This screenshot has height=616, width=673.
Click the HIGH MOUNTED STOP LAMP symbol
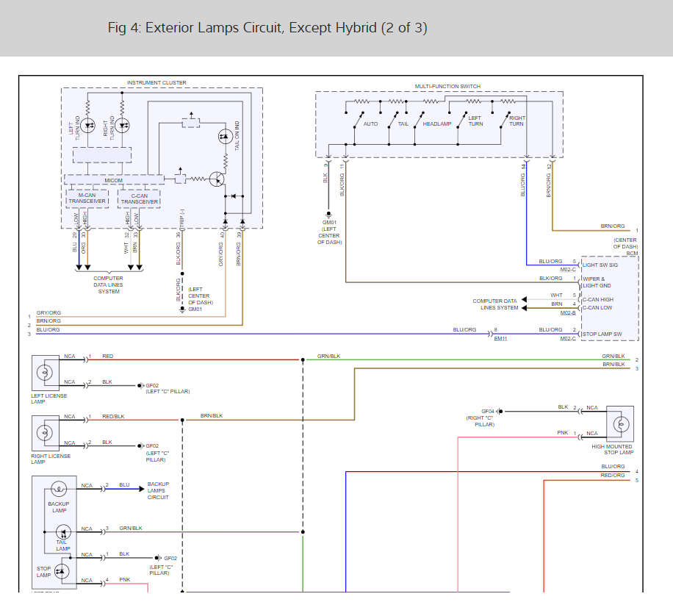click(x=621, y=425)
